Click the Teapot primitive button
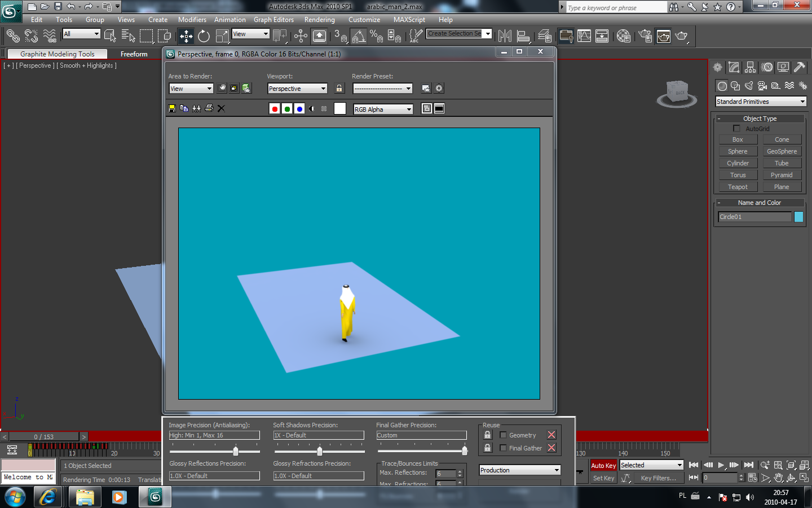This screenshot has height=508, width=812. click(738, 187)
